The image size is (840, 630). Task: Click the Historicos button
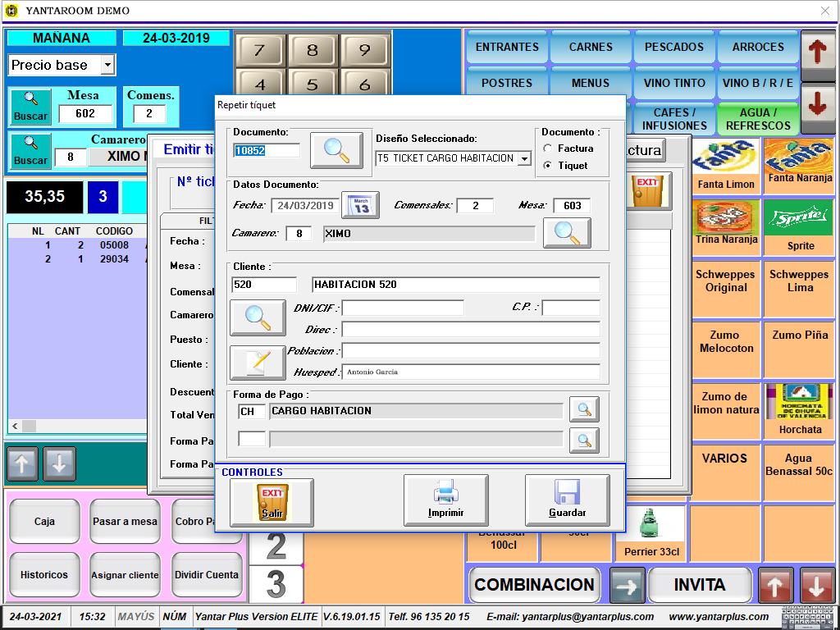tap(44, 575)
